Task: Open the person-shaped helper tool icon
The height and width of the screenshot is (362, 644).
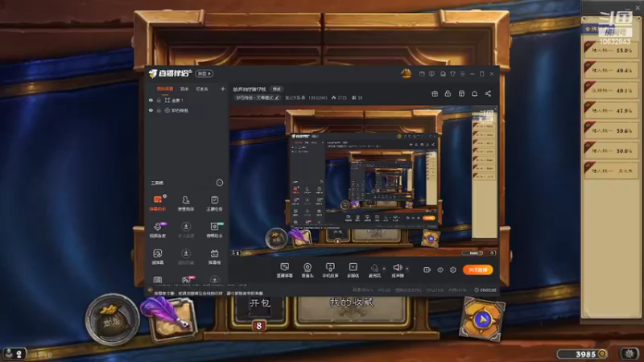Action: point(186,203)
